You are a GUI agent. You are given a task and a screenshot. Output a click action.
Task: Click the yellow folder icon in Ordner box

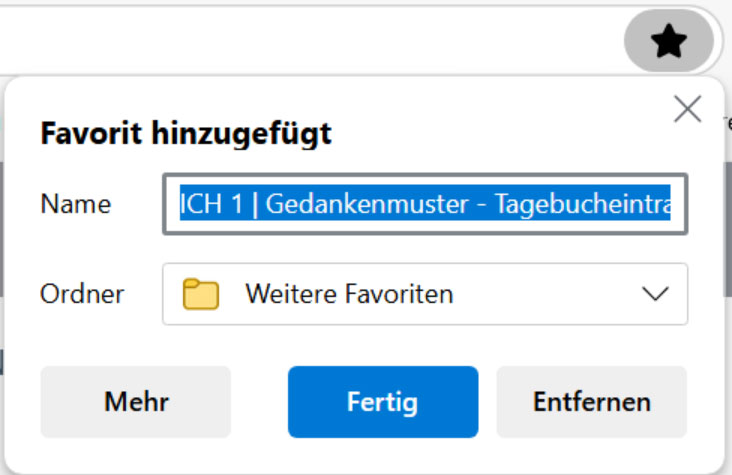(x=201, y=294)
